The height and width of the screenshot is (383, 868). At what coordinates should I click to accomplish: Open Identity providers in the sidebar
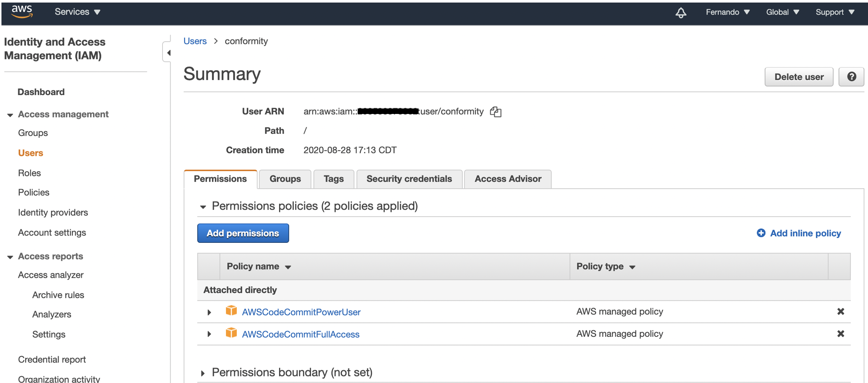point(53,212)
